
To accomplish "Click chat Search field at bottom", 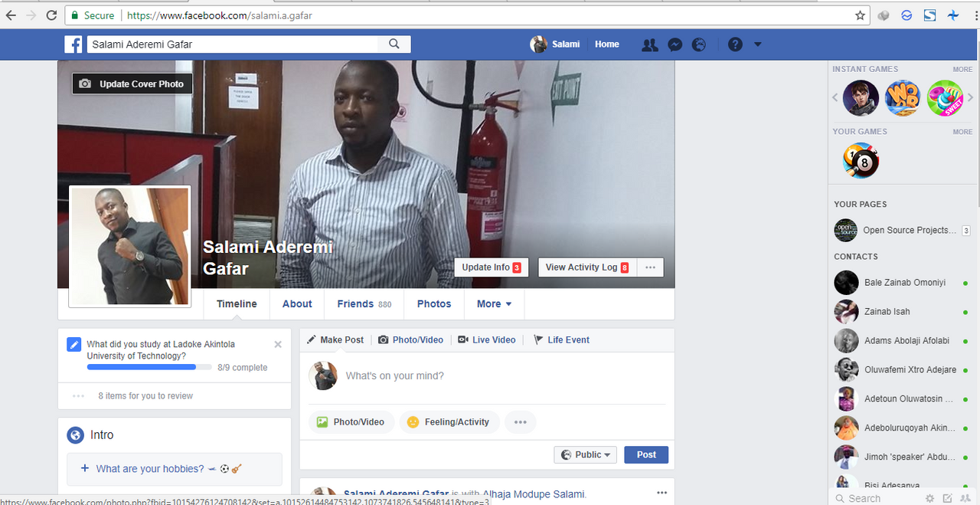I will pos(877,498).
